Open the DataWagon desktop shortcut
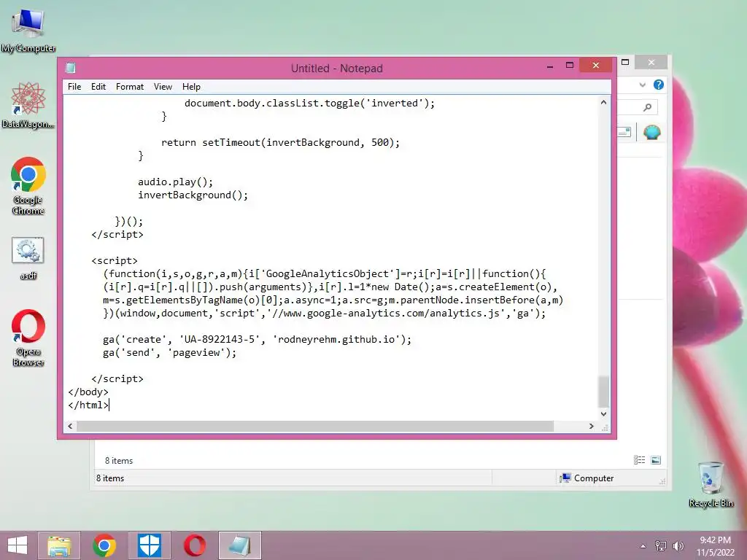Screen dimensions: 747x560 28,105
